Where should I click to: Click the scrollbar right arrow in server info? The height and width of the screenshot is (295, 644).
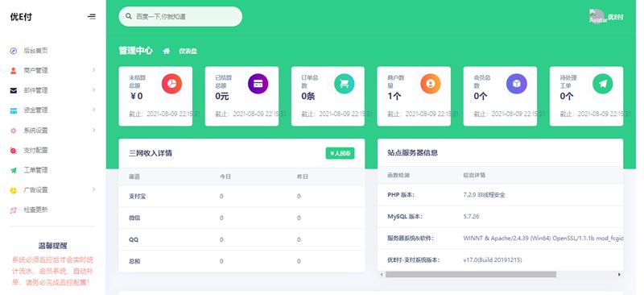click(x=619, y=274)
